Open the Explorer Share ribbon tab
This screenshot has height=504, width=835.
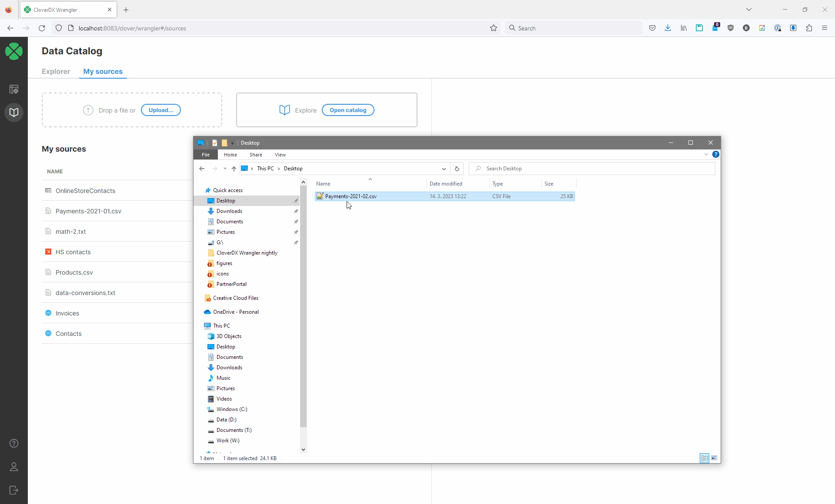[x=256, y=155]
